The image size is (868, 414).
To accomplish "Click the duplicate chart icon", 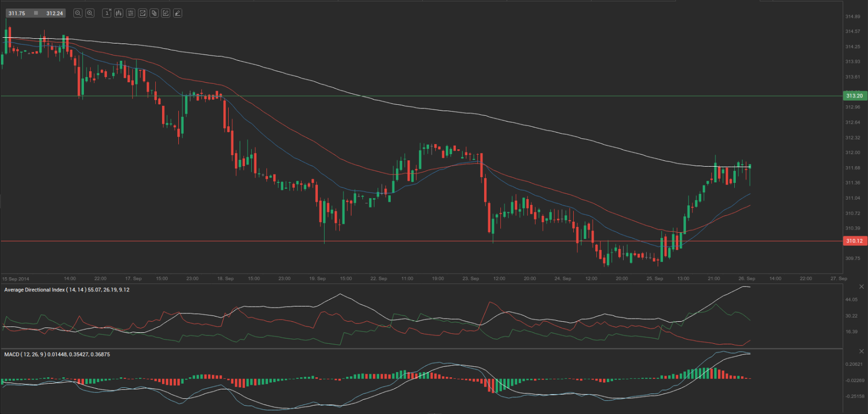I will [x=154, y=13].
